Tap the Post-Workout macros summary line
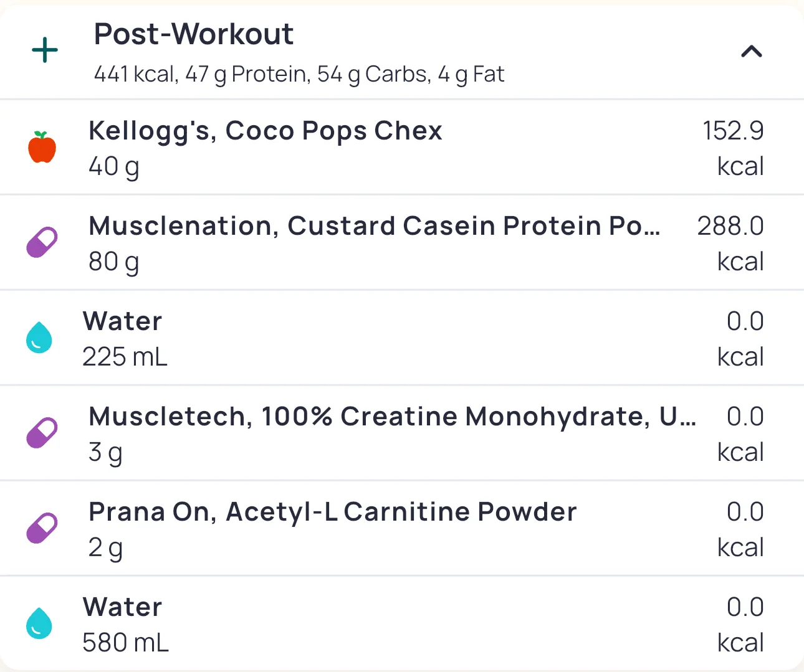Screen dimensions: 804x672 [x=299, y=75]
